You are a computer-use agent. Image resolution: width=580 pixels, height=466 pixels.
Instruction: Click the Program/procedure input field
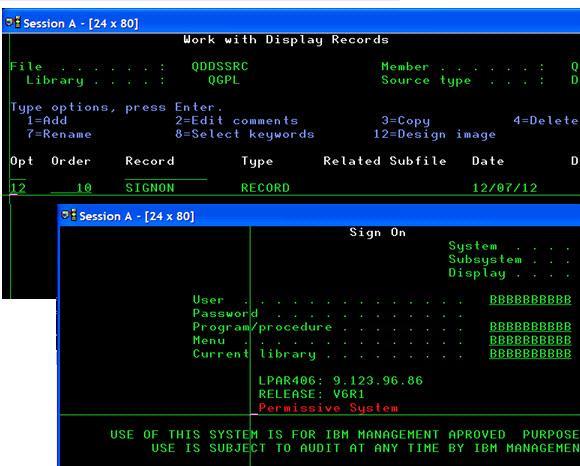[x=530, y=327]
